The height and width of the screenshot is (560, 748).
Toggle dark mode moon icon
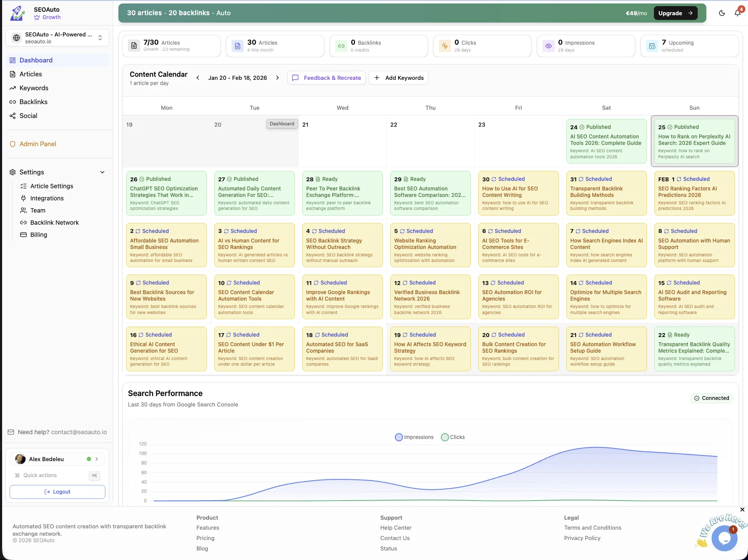(722, 13)
